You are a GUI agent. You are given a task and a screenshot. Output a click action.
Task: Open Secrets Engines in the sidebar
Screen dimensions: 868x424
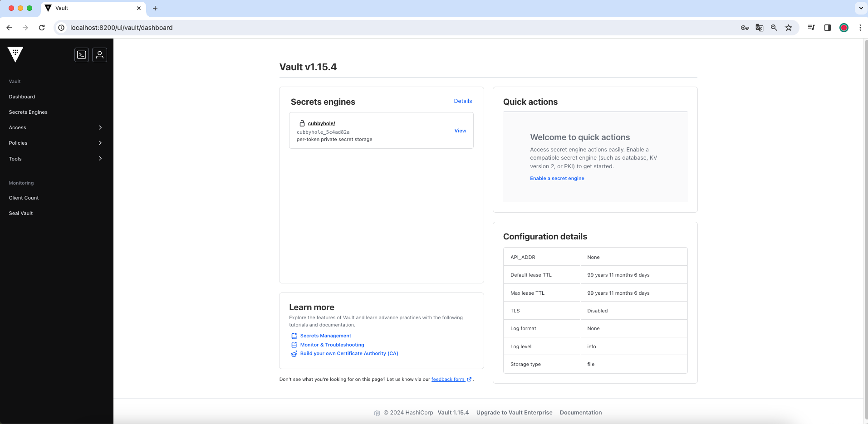pyautogui.click(x=28, y=112)
